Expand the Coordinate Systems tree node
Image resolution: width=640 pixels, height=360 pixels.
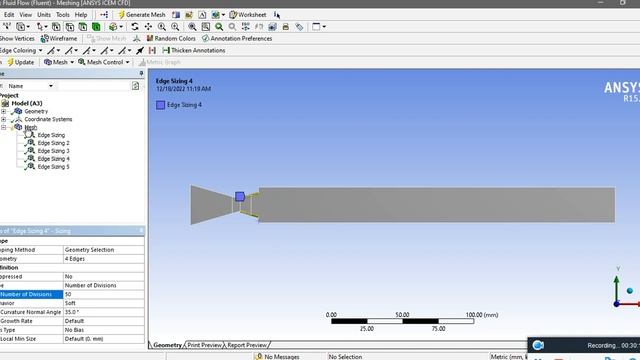(x=4, y=119)
